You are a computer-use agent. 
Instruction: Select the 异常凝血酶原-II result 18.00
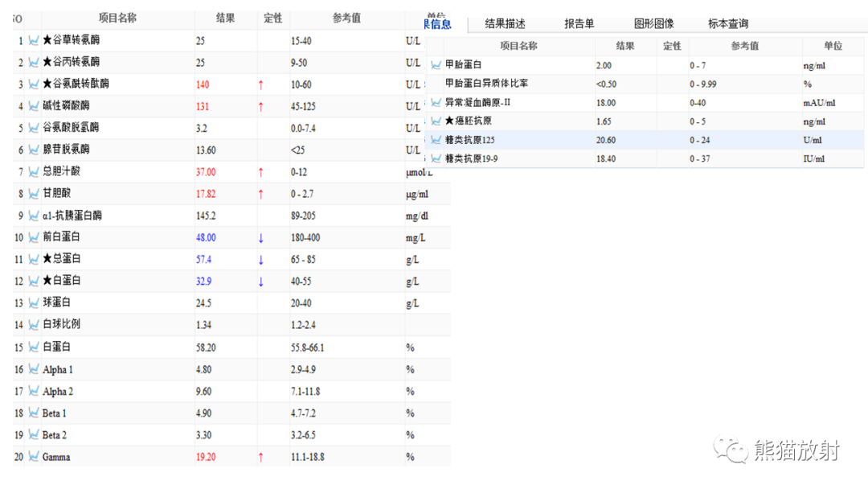606,103
